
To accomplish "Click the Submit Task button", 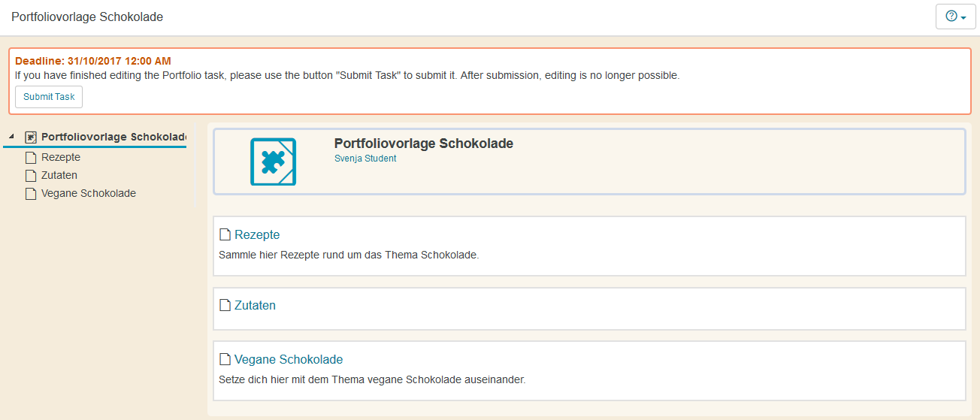I will [49, 97].
